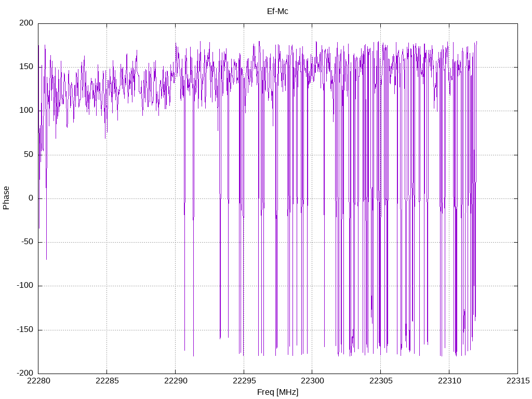Screen dimensions: 532x399
Task: Click y-axis tick label 150
Action: [x=26, y=67]
